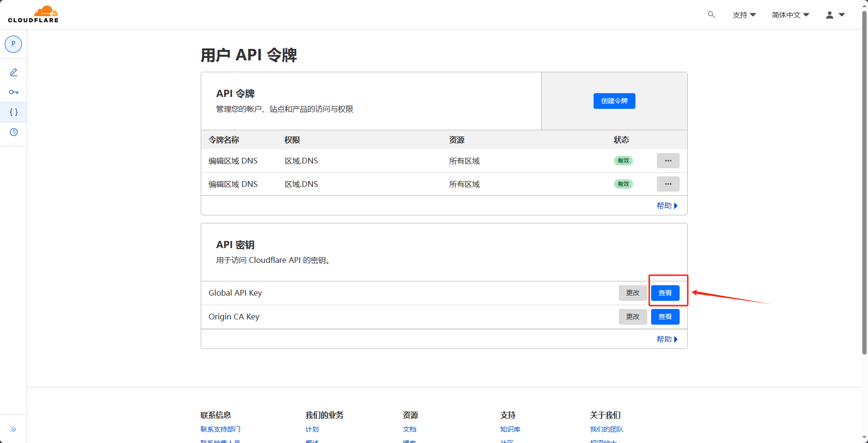Open footer link 知识库

click(510, 429)
